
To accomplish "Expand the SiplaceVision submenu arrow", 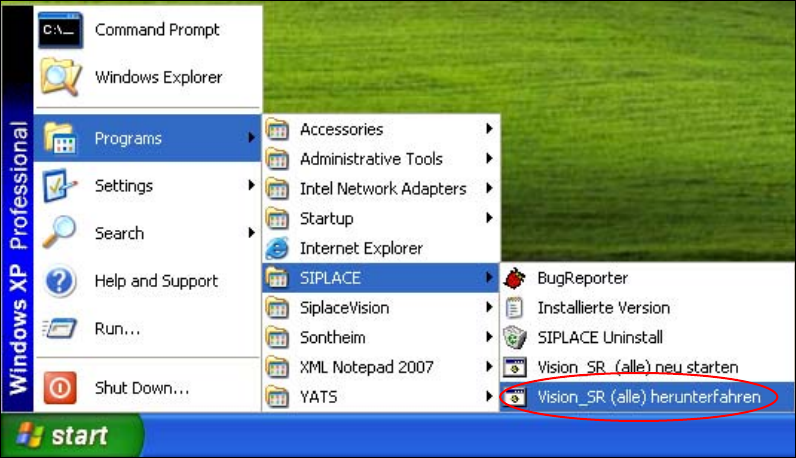I will pos(489,307).
